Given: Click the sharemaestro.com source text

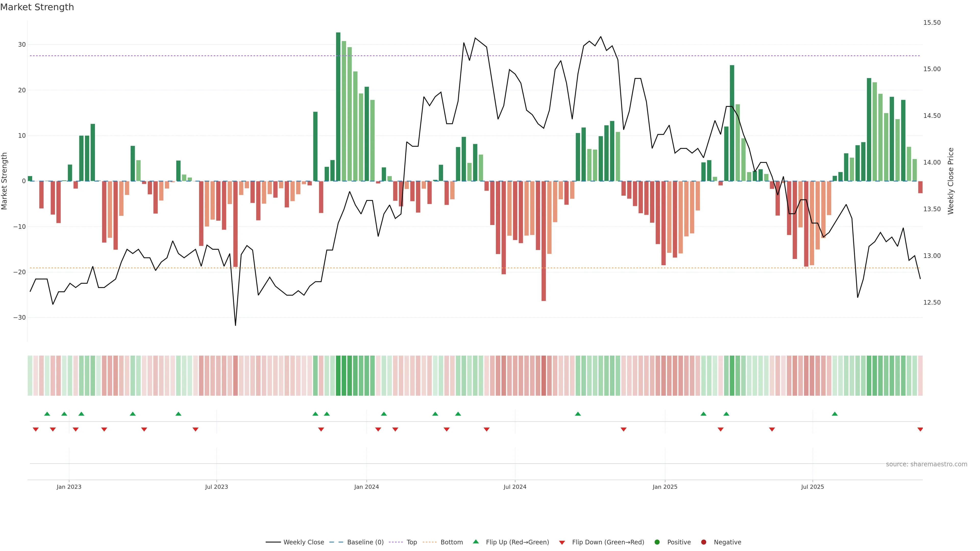Looking at the screenshot, I should click(926, 464).
